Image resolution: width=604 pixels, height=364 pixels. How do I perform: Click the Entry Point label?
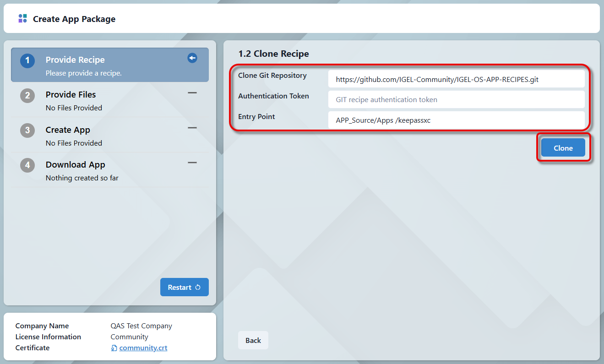(256, 117)
